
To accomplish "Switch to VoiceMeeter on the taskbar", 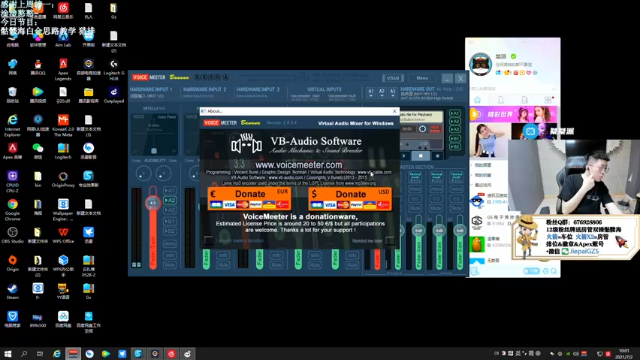I will (73, 353).
